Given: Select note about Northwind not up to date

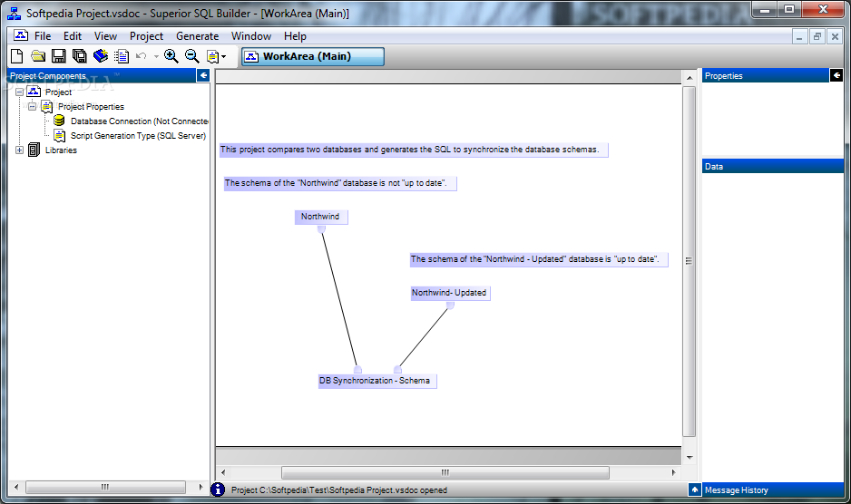Looking at the screenshot, I should pyautogui.click(x=340, y=183).
